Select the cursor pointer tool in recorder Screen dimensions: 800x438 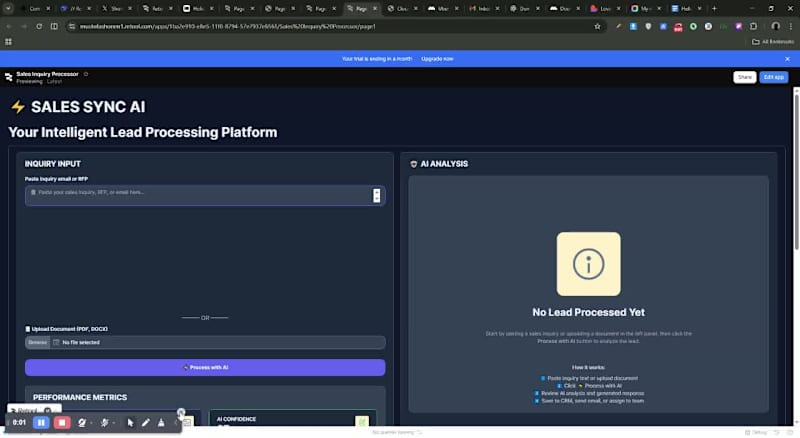[x=130, y=423]
